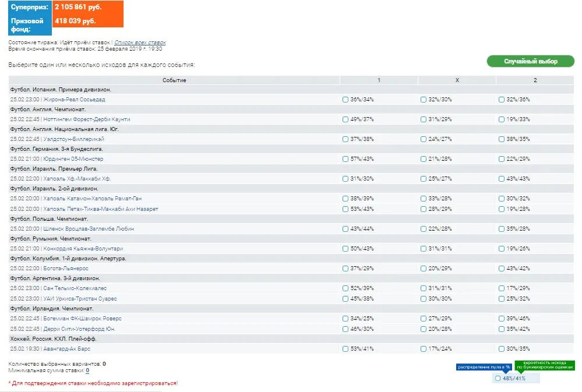Check home win for Жирона-Реал Сосьедад

[345, 100]
